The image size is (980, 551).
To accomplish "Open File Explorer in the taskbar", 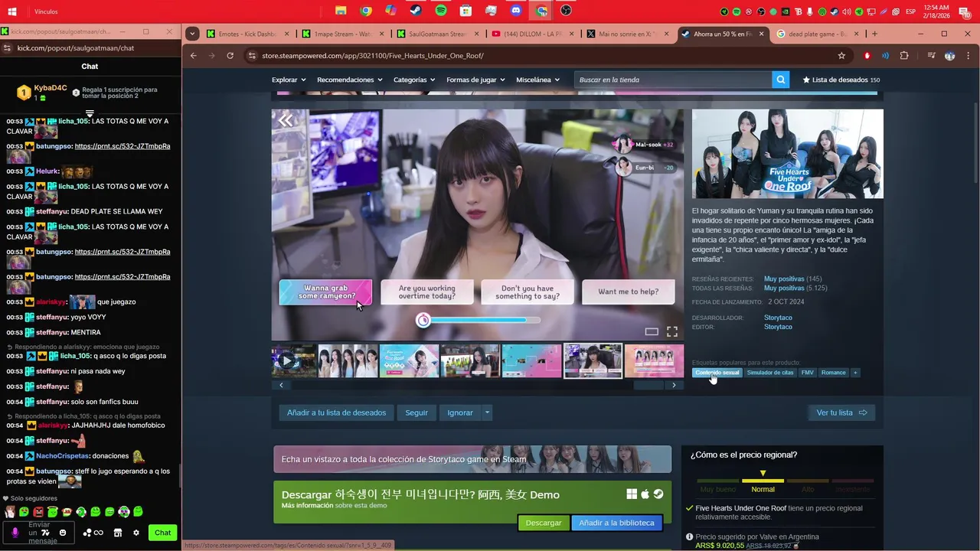I will [x=341, y=11].
